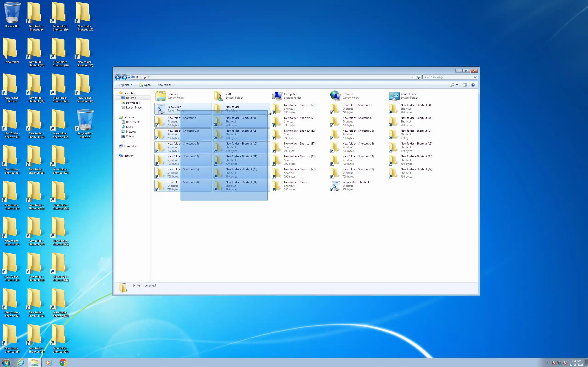Click Windows Media Player taskbar icon
Screen dimensions: 588x367
pos(48,362)
